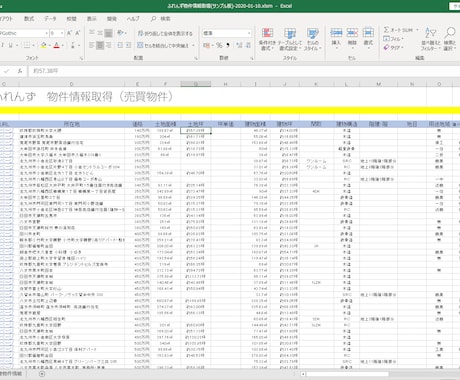Toggle top vertical alignment
The image size is (460, 380).
click(x=92, y=33)
